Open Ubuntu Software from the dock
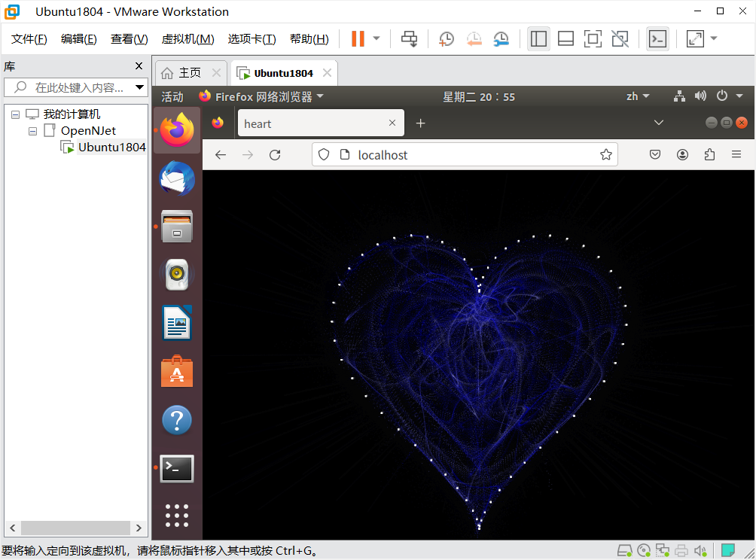756x560 pixels. pyautogui.click(x=177, y=371)
